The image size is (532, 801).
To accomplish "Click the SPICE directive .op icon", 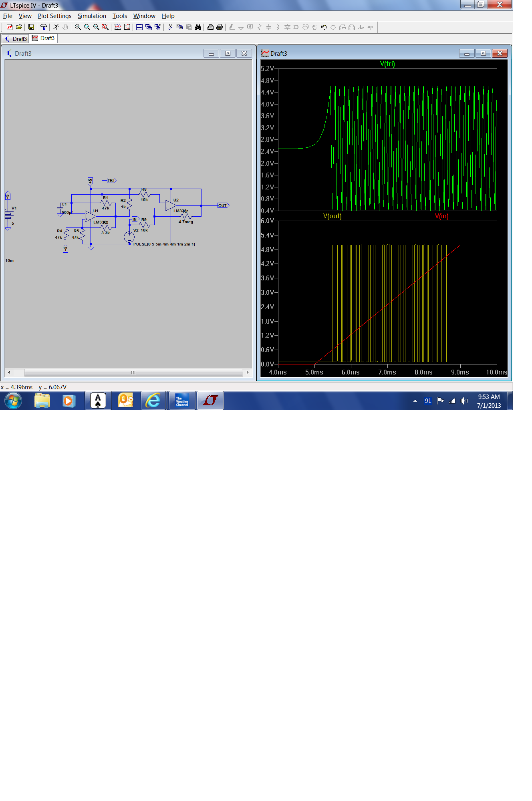I will 370,27.
